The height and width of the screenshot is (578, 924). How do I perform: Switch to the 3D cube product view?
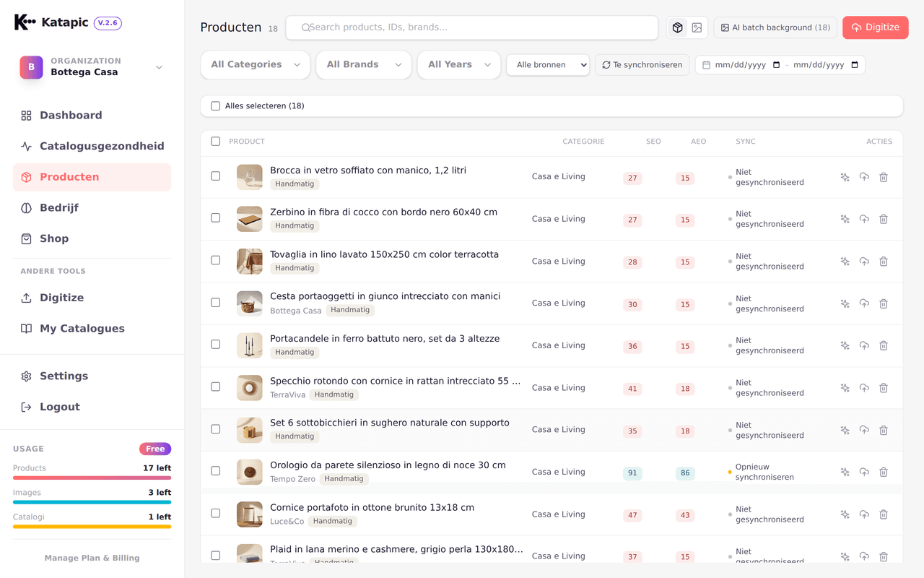[x=677, y=27]
